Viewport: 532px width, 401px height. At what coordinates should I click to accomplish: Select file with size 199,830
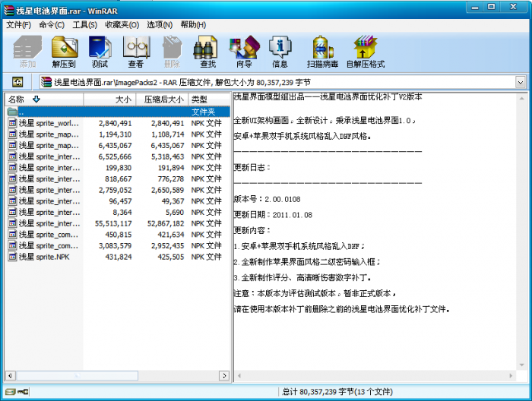click(118, 168)
